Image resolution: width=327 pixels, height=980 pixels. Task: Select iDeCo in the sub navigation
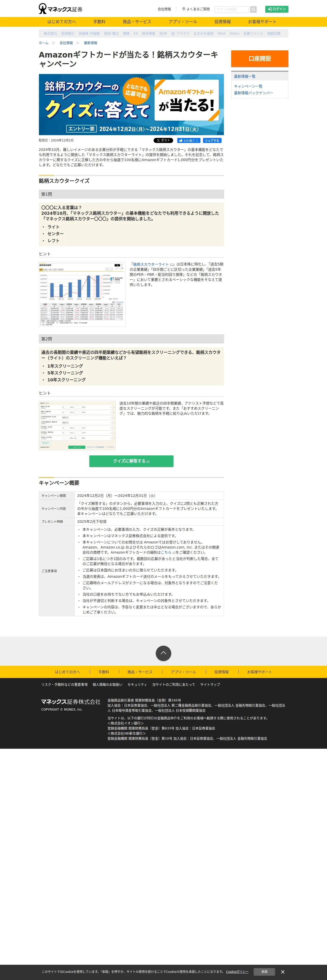(x=234, y=34)
